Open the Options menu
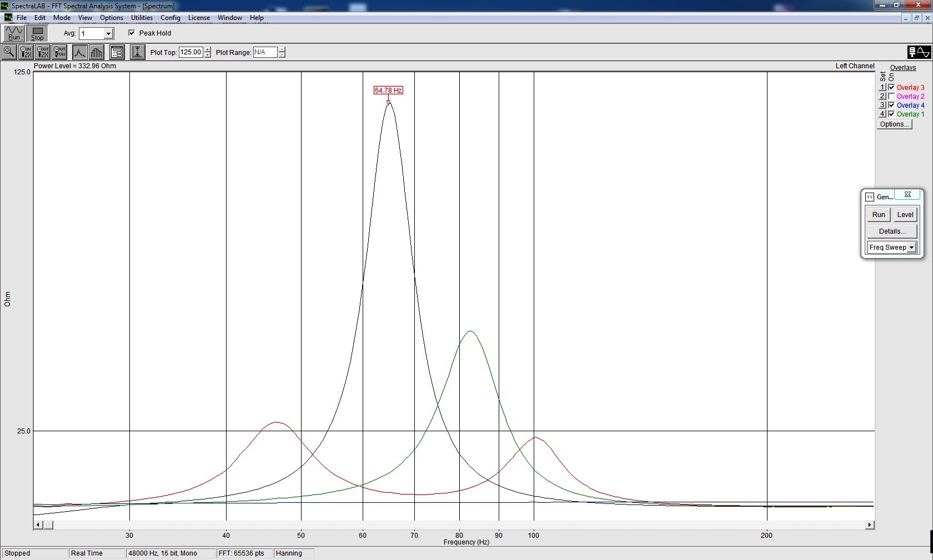 (x=112, y=18)
